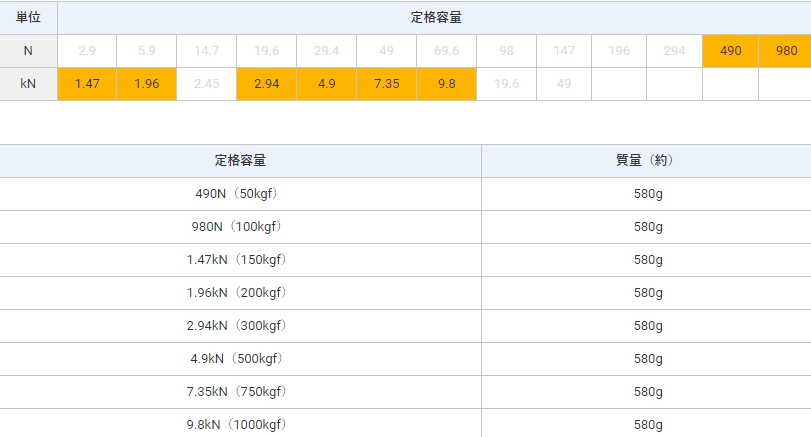Choose the 1.96 kN rated capacity

(x=146, y=83)
